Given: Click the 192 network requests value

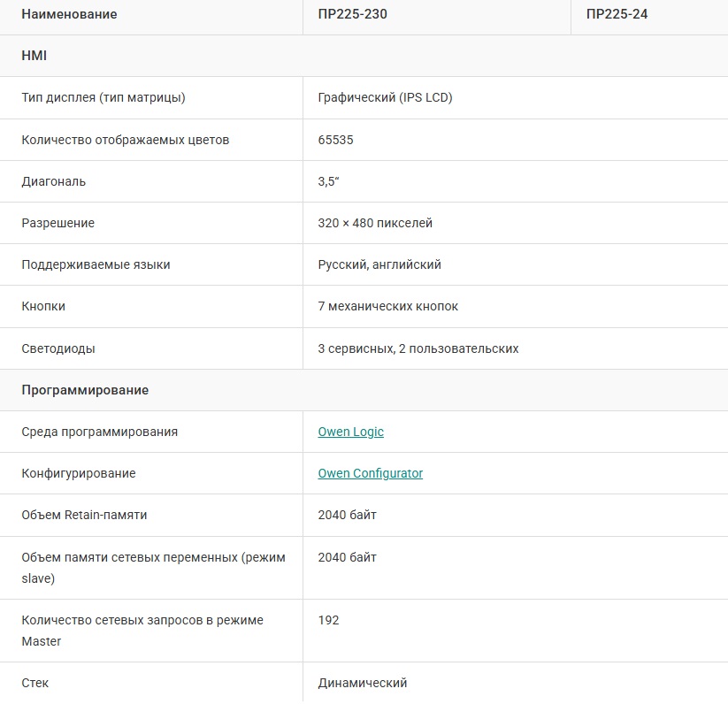Looking at the screenshot, I should (328, 620).
